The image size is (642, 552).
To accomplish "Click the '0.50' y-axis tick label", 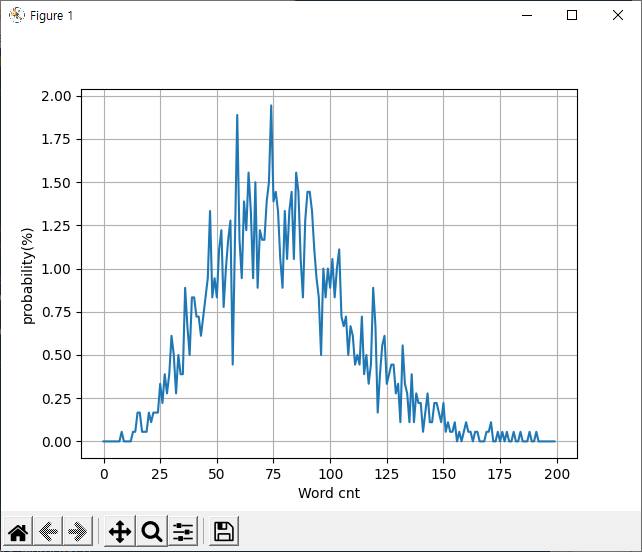I will (56, 355).
